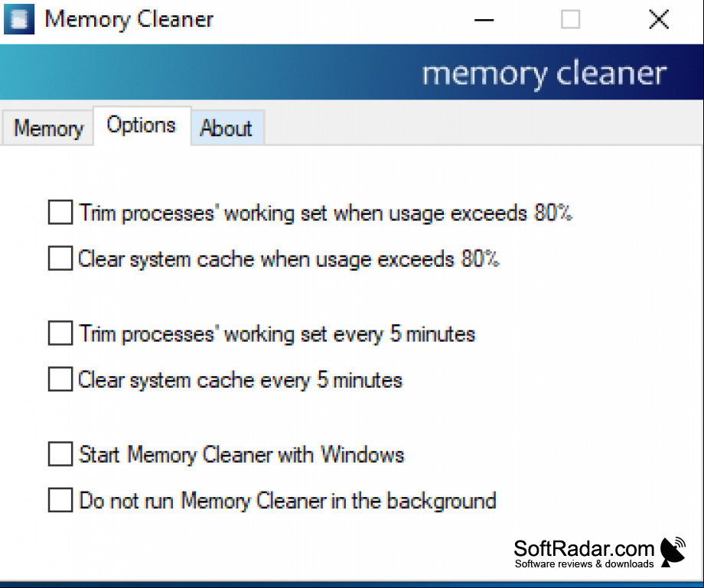Click the 'Memory Cleaner' window title text
Viewport: 704px width, 588px height.
[x=129, y=20]
